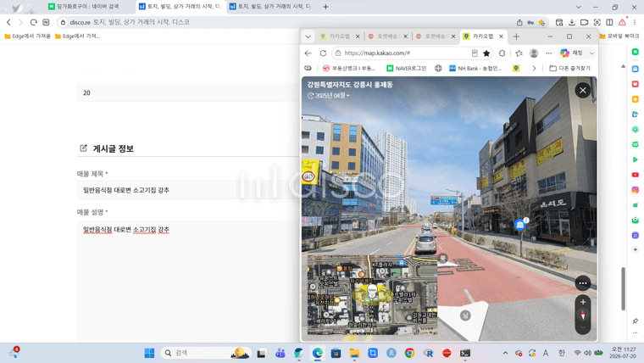The width and height of the screenshot is (644, 363).
Task: Open reading view icon in Edge address bar
Action: click(x=475, y=53)
